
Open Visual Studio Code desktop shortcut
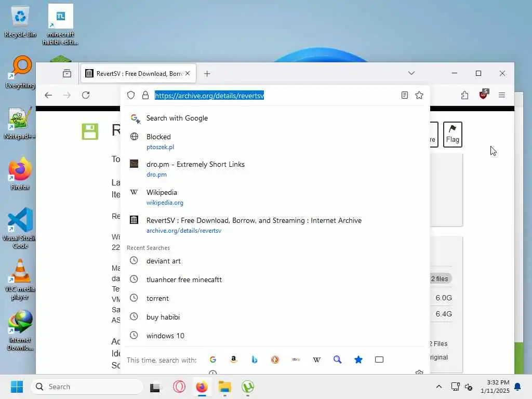[20, 228]
